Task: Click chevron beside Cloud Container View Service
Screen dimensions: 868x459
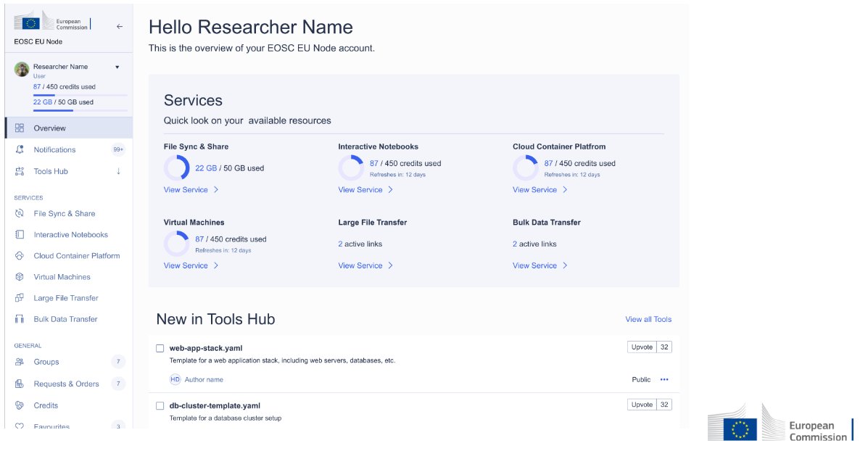Action: pos(565,189)
